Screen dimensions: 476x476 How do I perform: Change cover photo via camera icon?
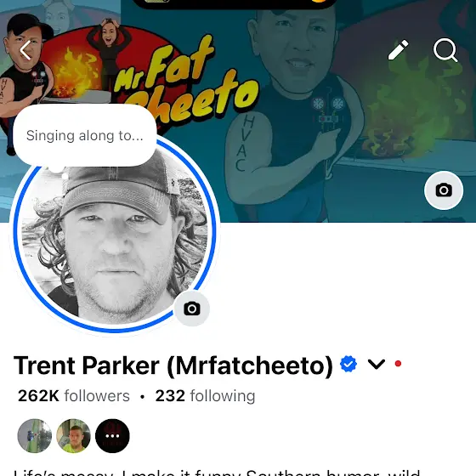tap(444, 190)
